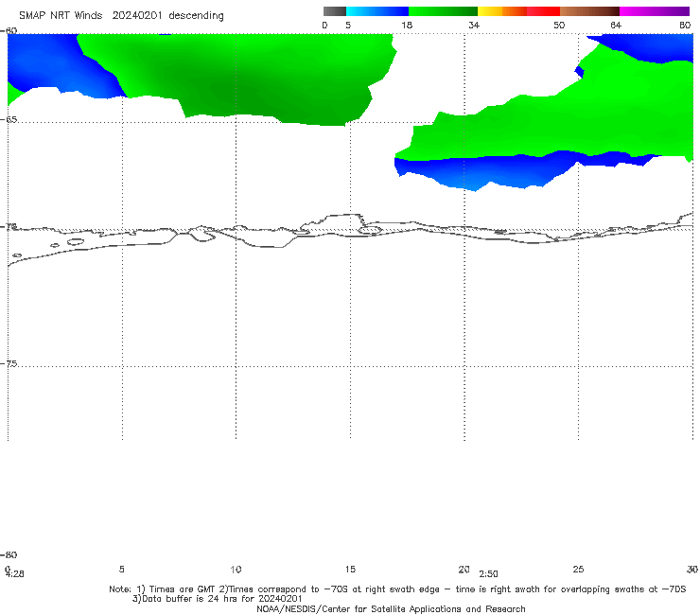
Task: Click the color bar label 64
Action: point(616,25)
